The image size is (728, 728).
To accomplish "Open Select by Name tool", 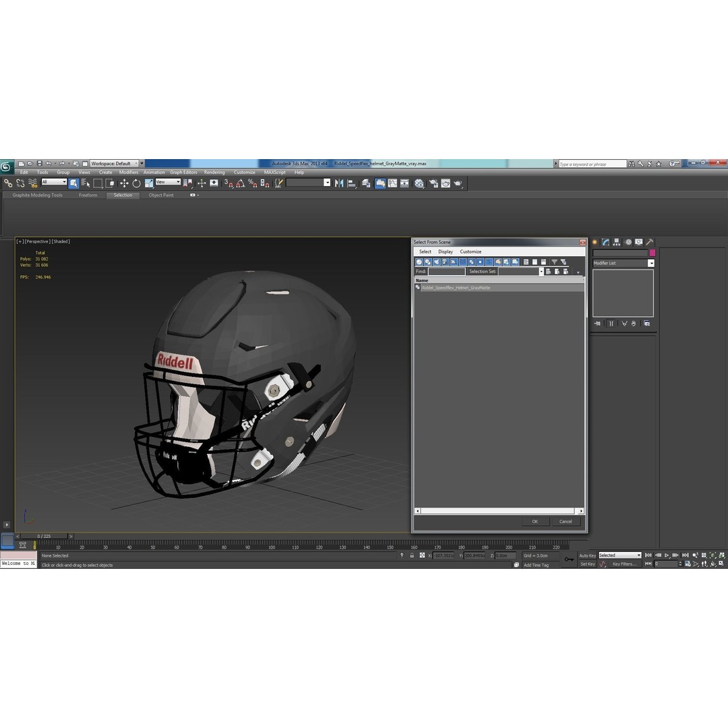I will (x=86, y=183).
